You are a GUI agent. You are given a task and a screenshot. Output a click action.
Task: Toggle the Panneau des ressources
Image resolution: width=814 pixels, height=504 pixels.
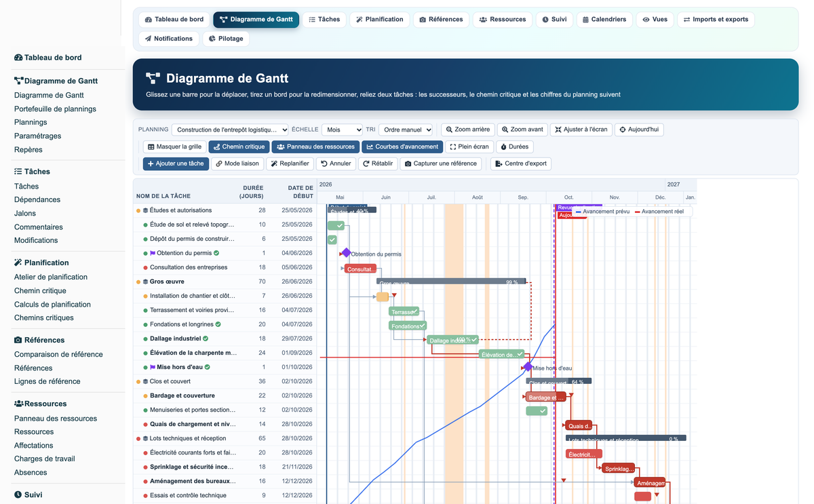tap(315, 147)
